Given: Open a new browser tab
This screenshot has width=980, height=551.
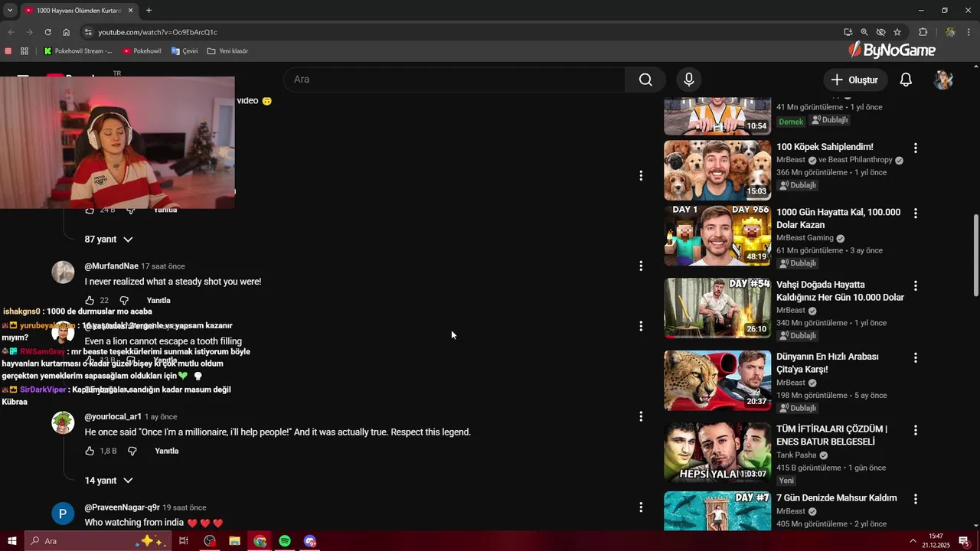Looking at the screenshot, I should click(149, 10).
